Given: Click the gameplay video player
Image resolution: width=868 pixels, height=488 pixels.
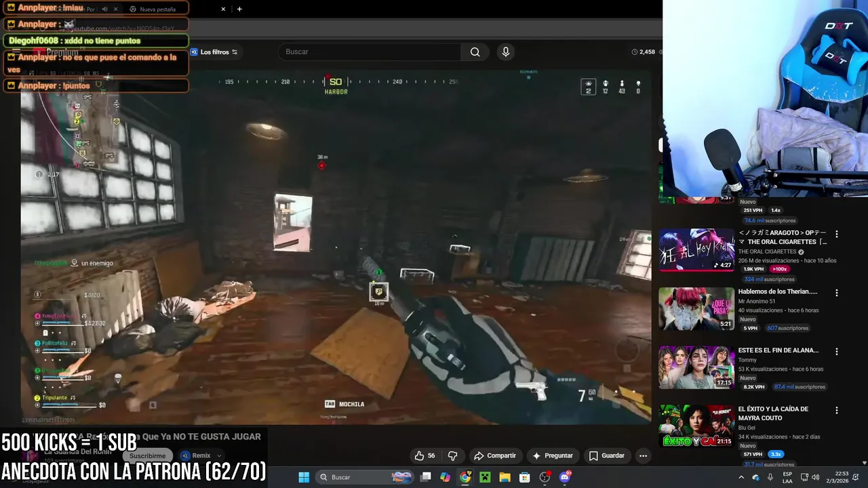Looking at the screenshot, I should pyautogui.click(x=336, y=247).
